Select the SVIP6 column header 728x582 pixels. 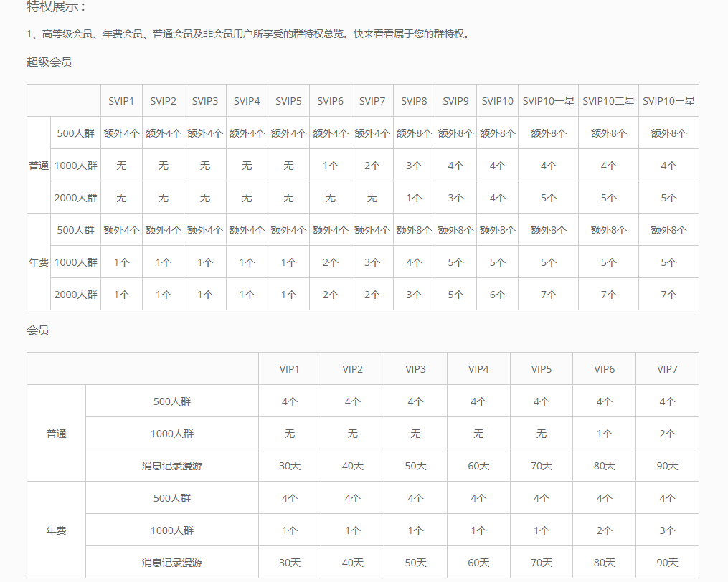pos(330,101)
